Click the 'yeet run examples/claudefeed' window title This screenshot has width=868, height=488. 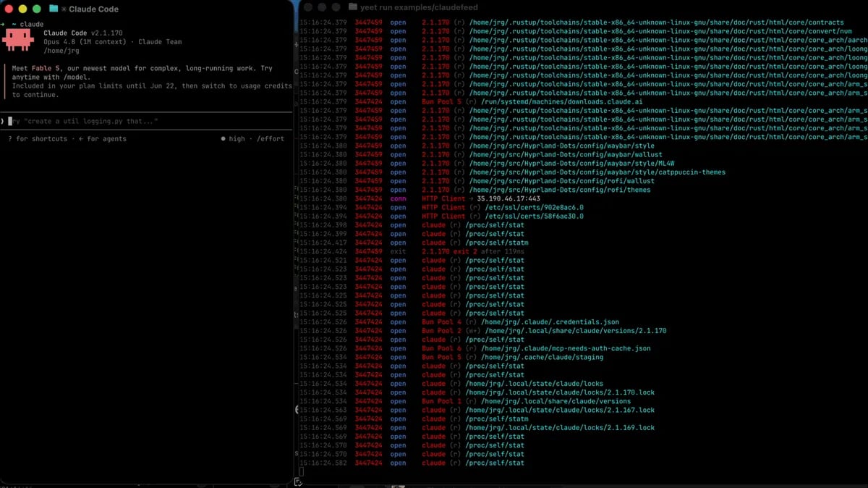[419, 7]
